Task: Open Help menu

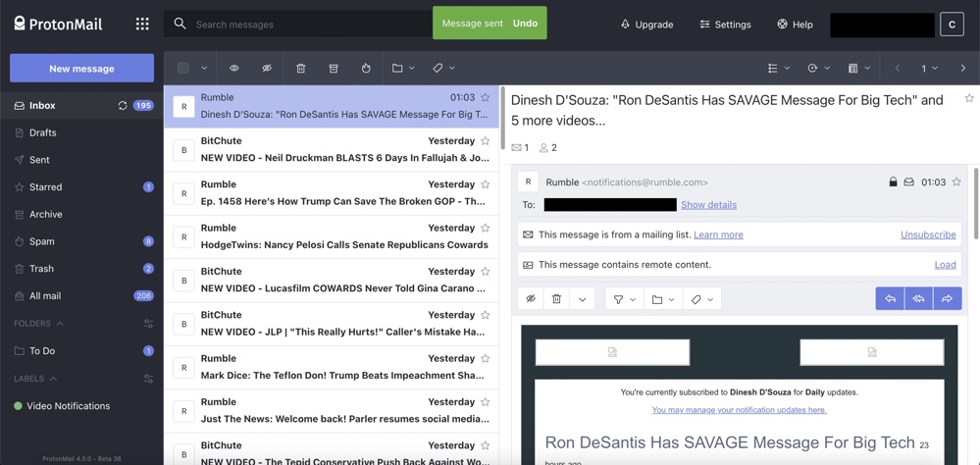Action: pos(795,25)
